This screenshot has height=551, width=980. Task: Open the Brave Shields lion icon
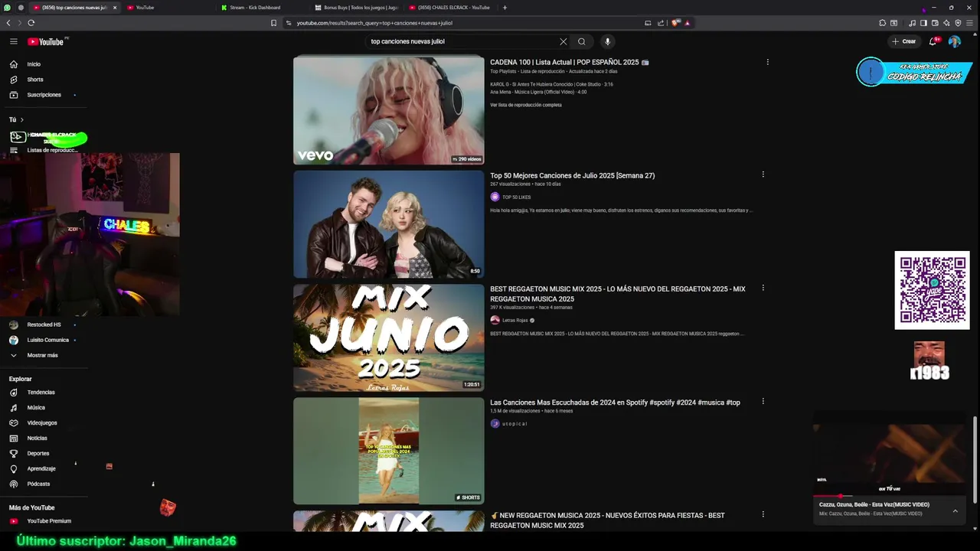click(675, 23)
